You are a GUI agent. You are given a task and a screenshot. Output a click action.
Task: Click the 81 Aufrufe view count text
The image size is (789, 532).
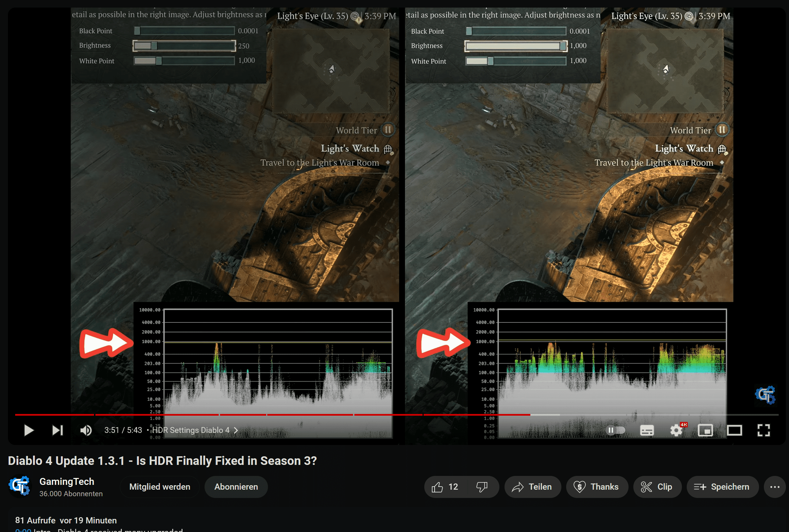35,520
